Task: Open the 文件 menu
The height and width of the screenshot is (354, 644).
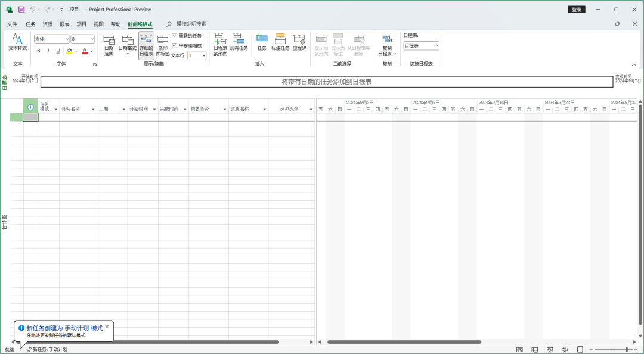Action: (x=13, y=24)
